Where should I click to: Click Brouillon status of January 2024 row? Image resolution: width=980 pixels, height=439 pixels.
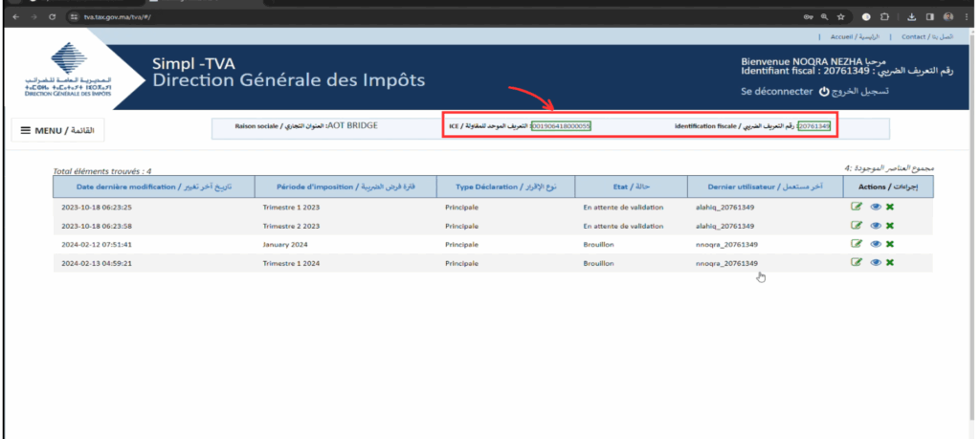(598, 245)
